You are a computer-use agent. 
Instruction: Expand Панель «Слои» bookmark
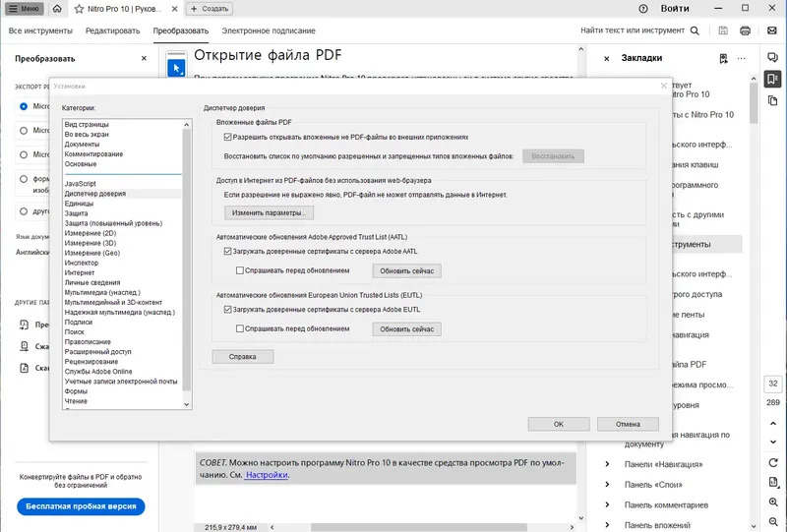point(607,485)
